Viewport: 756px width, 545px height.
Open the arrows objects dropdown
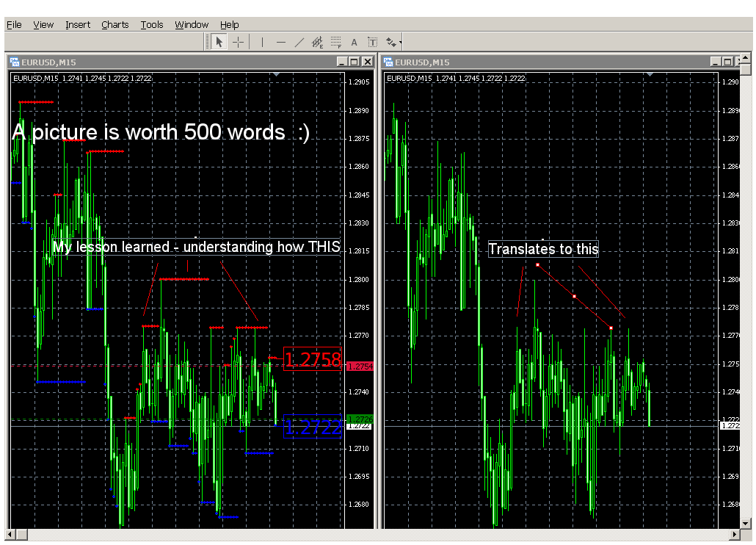coord(393,43)
